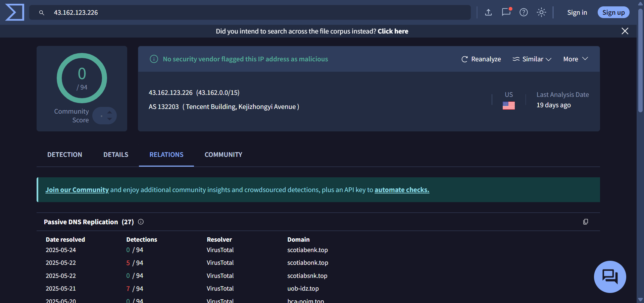Click the Join our Community link

[x=77, y=189]
